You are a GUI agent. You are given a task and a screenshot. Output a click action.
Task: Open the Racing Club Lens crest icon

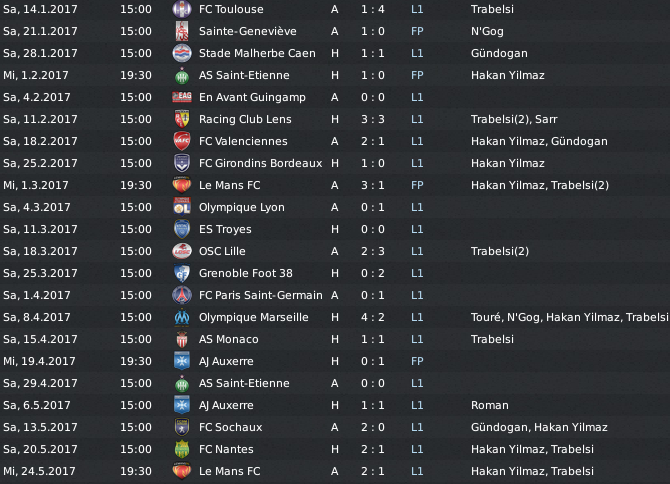pos(182,119)
